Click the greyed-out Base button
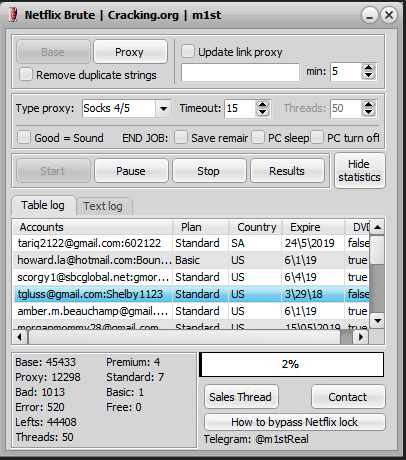The height and width of the screenshot is (460, 406). (53, 52)
